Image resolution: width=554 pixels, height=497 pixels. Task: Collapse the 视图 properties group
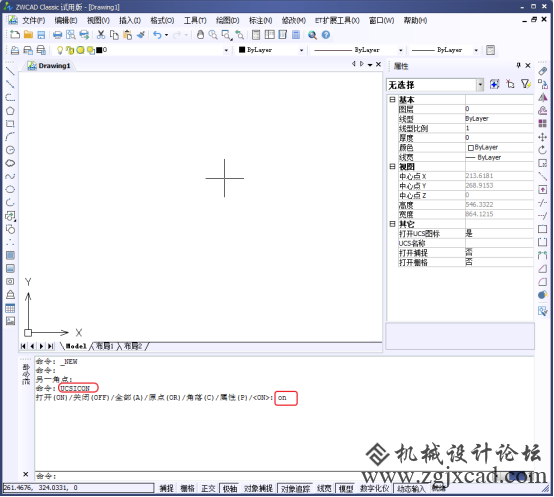pyautogui.click(x=392, y=166)
